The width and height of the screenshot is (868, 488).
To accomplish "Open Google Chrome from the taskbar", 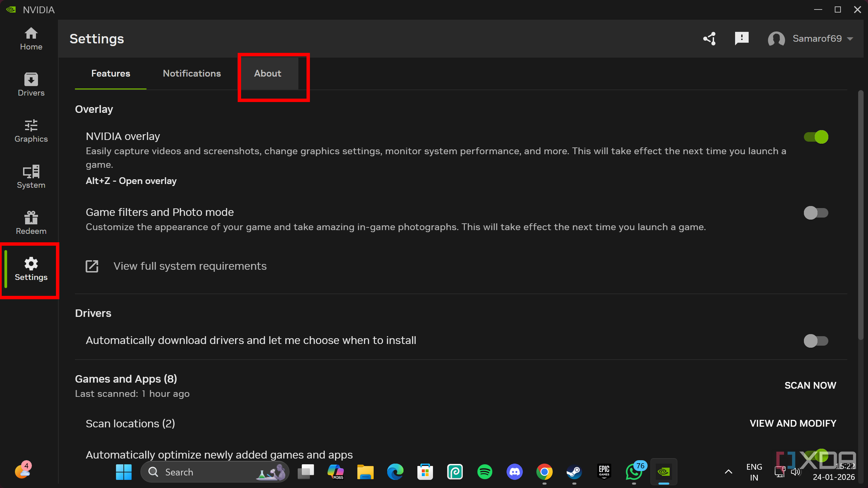I will click(544, 472).
